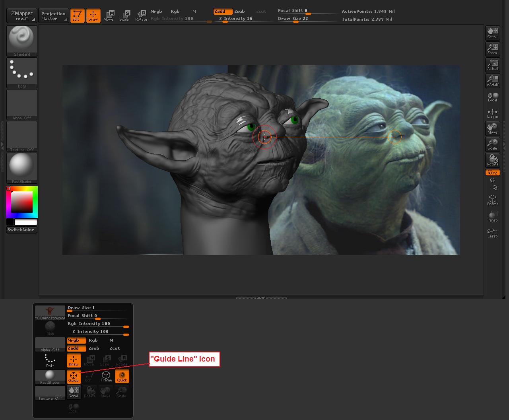Image resolution: width=509 pixels, height=420 pixels.
Task: Toggle Rgb in the popup panel
Action: pos(93,340)
